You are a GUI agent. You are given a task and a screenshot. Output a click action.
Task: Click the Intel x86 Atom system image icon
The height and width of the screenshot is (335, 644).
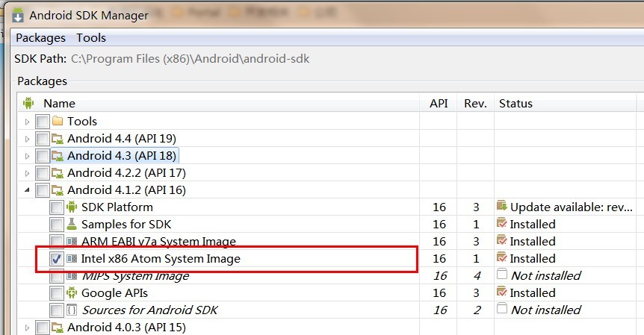tap(72, 259)
